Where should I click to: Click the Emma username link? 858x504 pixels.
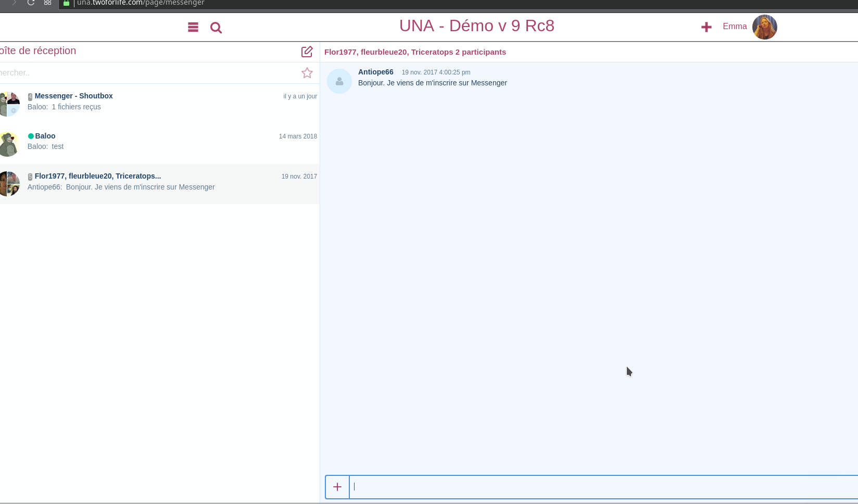point(734,27)
